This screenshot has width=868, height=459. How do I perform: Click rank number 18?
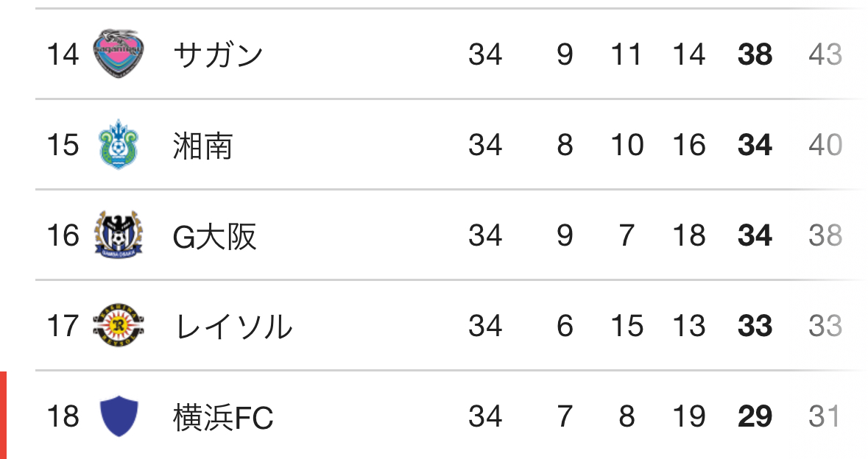pyautogui.click(x=63, y=416)
